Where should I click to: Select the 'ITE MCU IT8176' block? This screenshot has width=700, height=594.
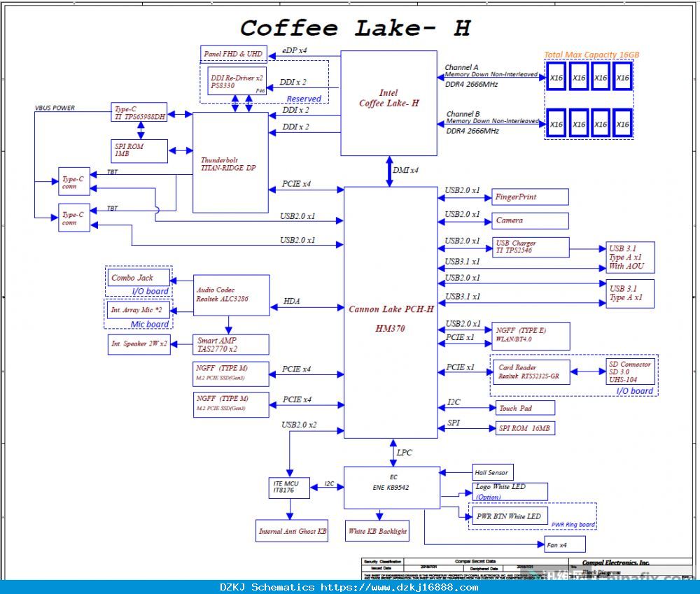pyautogui.click(x=289, y=488)
